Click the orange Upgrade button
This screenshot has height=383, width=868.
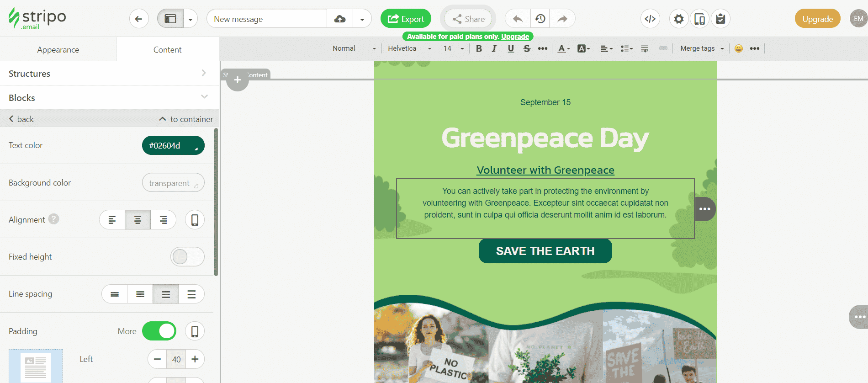pyautogui.click(x=818, y=19)
